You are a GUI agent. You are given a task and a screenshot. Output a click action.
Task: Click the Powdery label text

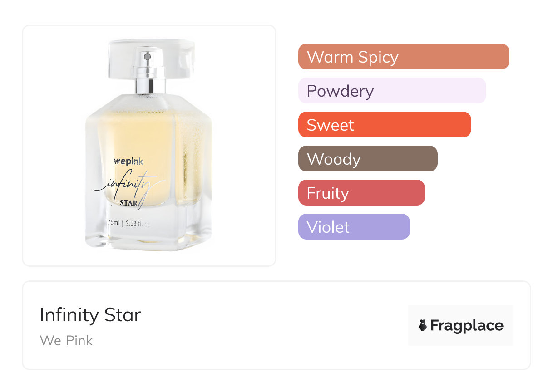(x=340, y=91)
